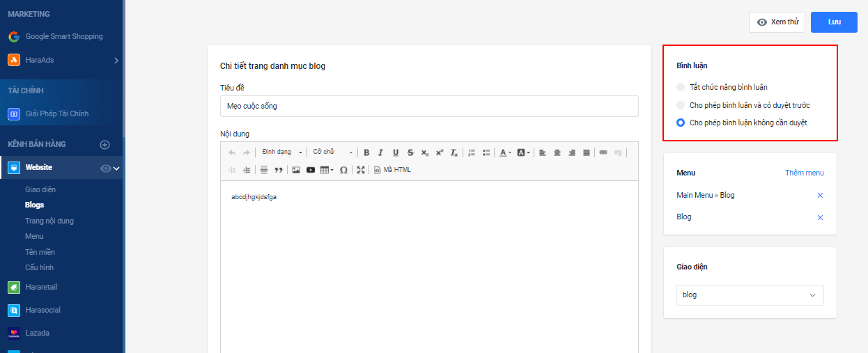Image resolution: width=868 pixels, height=353 pixels.
Task: Open the 'Định dạng' format dropdown
Action: click(282, 152)
